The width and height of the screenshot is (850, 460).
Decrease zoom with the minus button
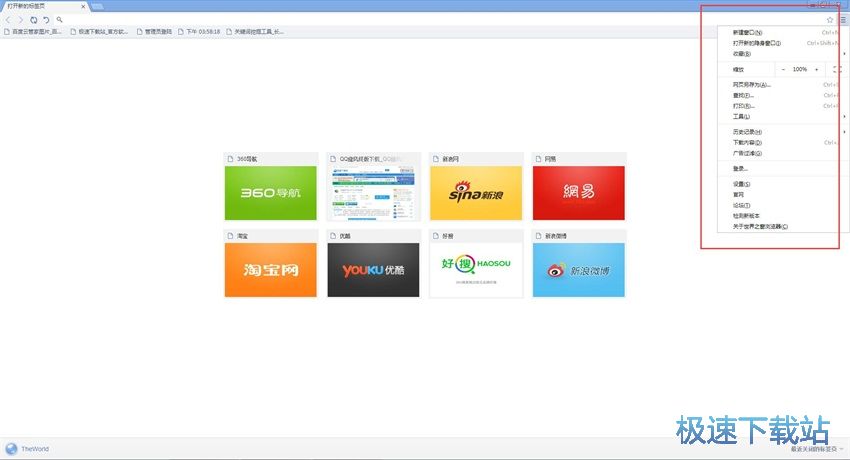783,69
